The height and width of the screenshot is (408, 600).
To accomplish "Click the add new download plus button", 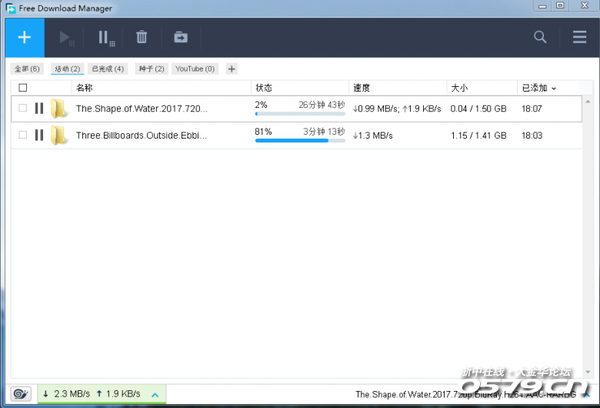I will (x=25, y=38).
